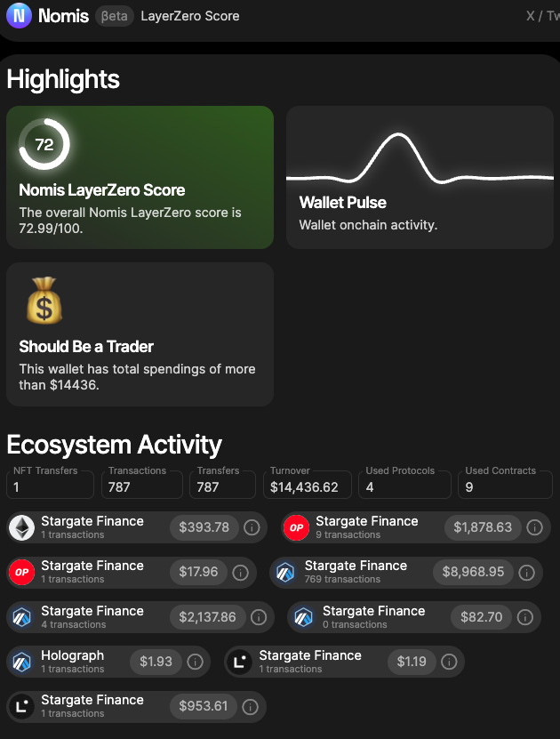
Task: Click the X / Twitter link
Action: click(x=542, y=16)
